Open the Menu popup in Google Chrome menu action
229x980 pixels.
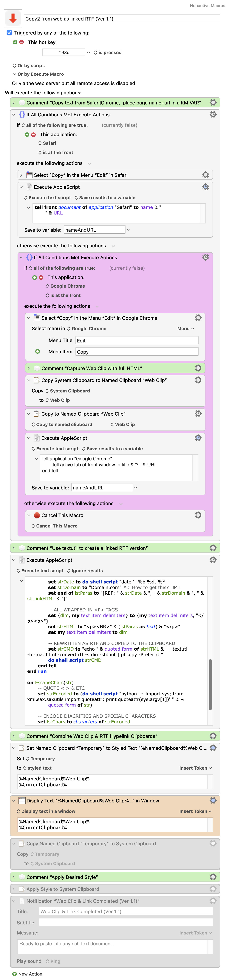point(185,328)
